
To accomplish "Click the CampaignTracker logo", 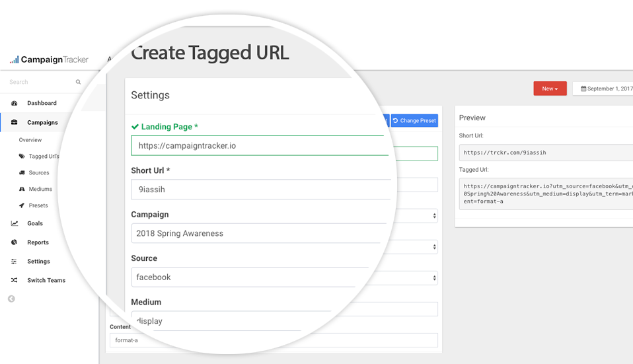I will pos(50,59).
